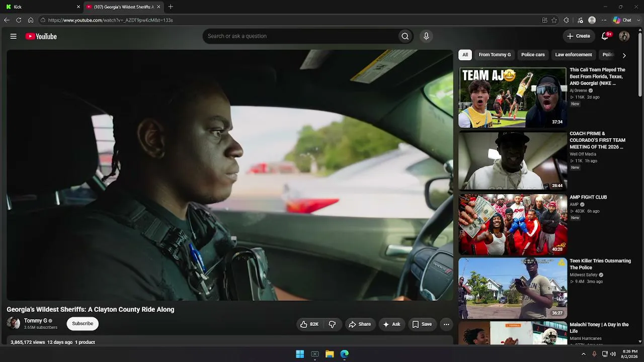Select the All filter chip
The image size is (644, 362).
click(465, 55)
